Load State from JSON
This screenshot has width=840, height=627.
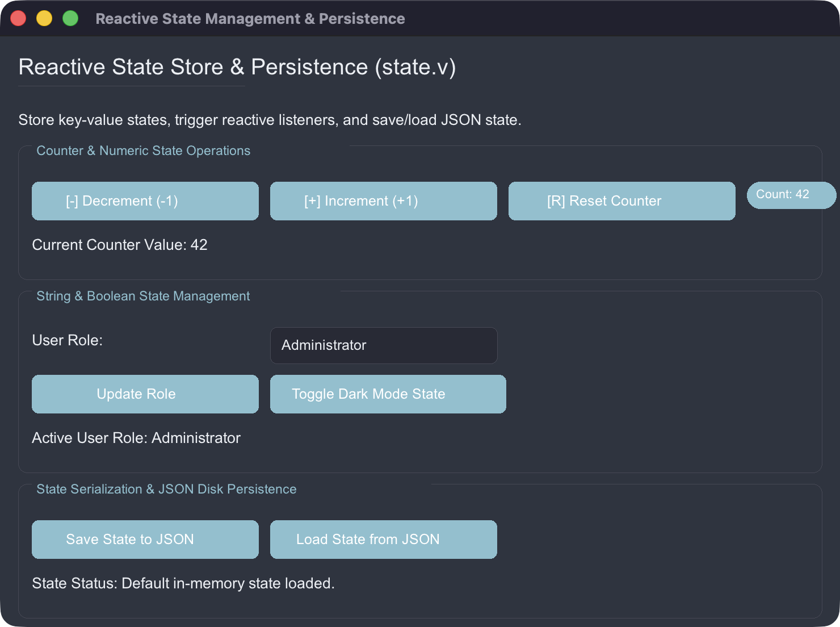pyautogui.click(x=384, y=540)
